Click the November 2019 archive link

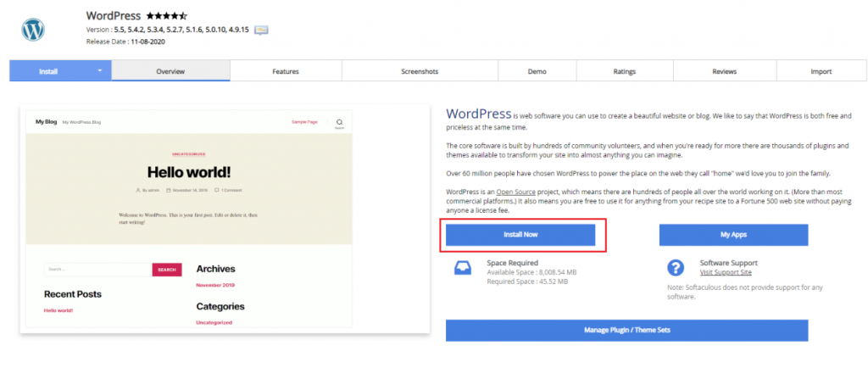click(215, 285)
